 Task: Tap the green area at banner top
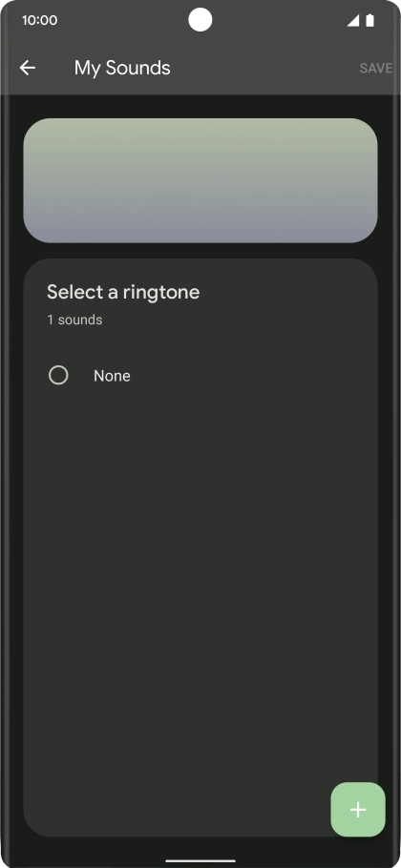[x=200, y=135]
